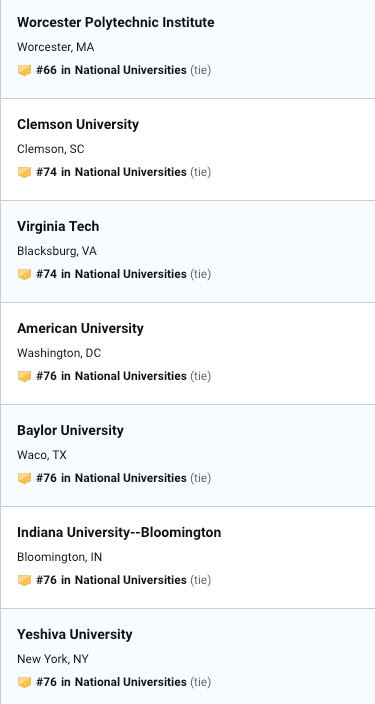Click Yeshiva's #76 in National Universities ranking
Screen dimensions: 375x704
point(111,682)
